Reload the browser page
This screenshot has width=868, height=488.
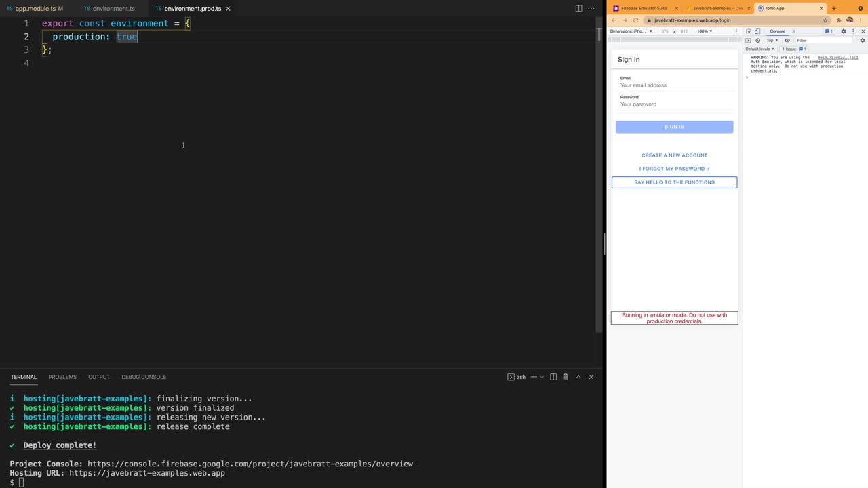point(635,20)
